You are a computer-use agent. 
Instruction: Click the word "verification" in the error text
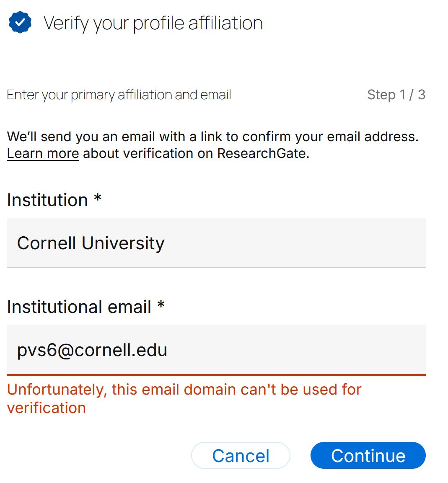click(x=46, y=408)
